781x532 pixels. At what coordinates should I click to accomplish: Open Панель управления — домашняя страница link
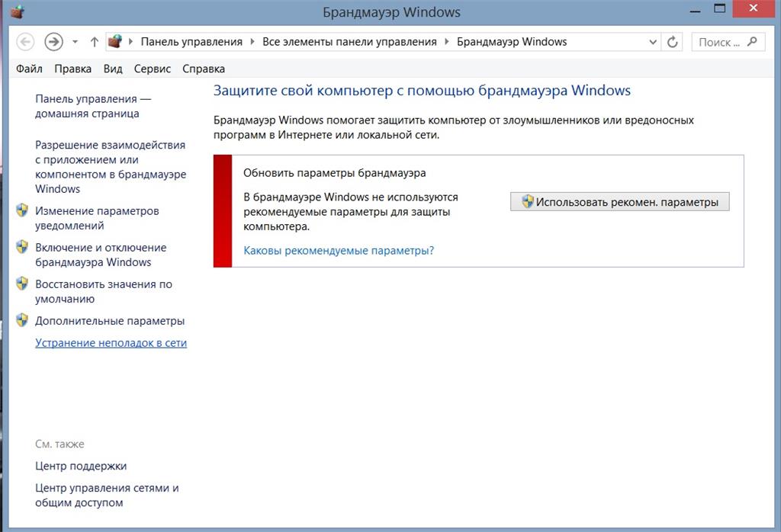coord(93,106)
